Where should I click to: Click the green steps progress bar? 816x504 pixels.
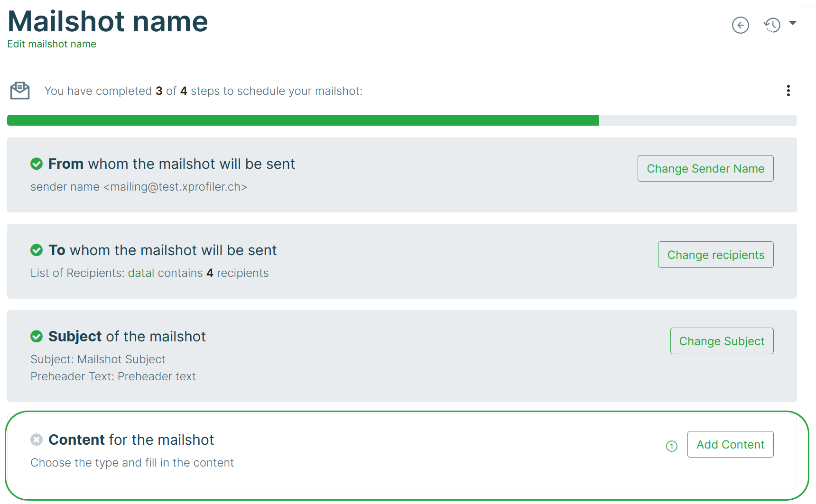pos(303,120)
